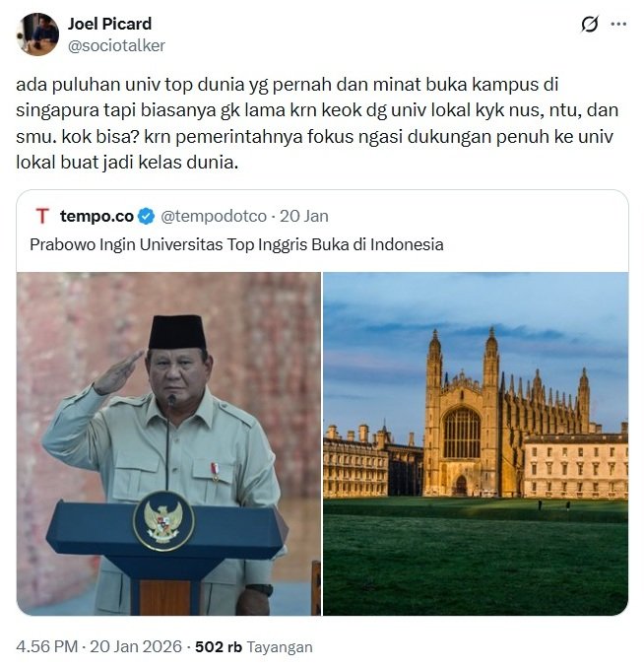Click Joel Picard's profile avatar
This screenshot has width=644, height=668.
point(37,34)
